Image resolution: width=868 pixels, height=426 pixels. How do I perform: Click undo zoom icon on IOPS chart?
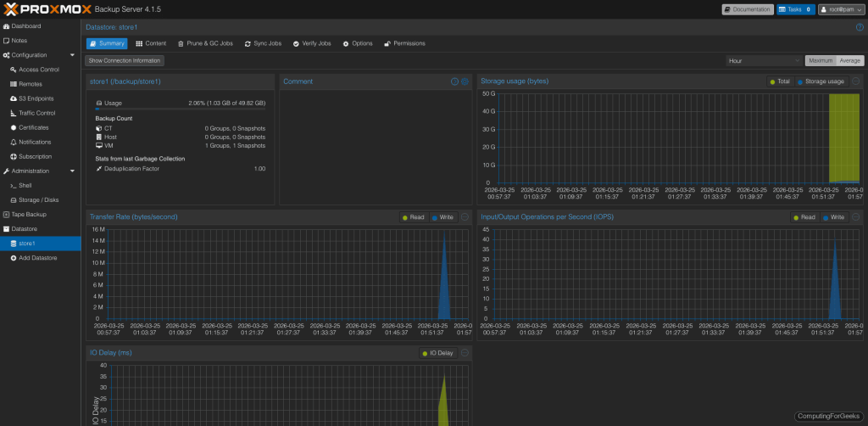pos(856,217)
